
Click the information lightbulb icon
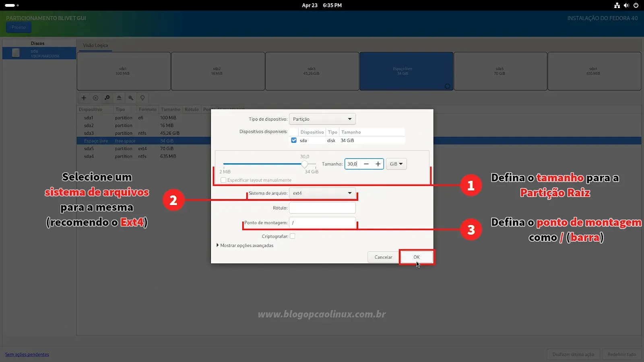pyautogui.click(x=142, y=98)
